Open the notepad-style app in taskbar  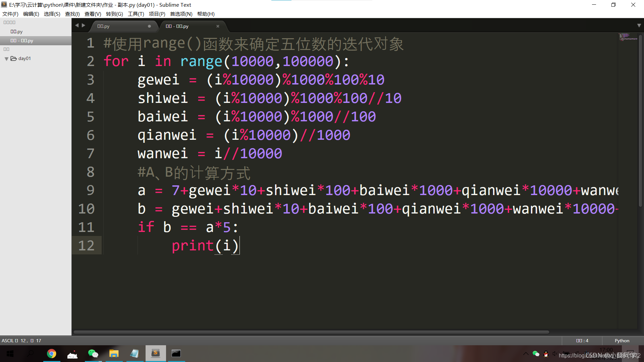(135, 354)
